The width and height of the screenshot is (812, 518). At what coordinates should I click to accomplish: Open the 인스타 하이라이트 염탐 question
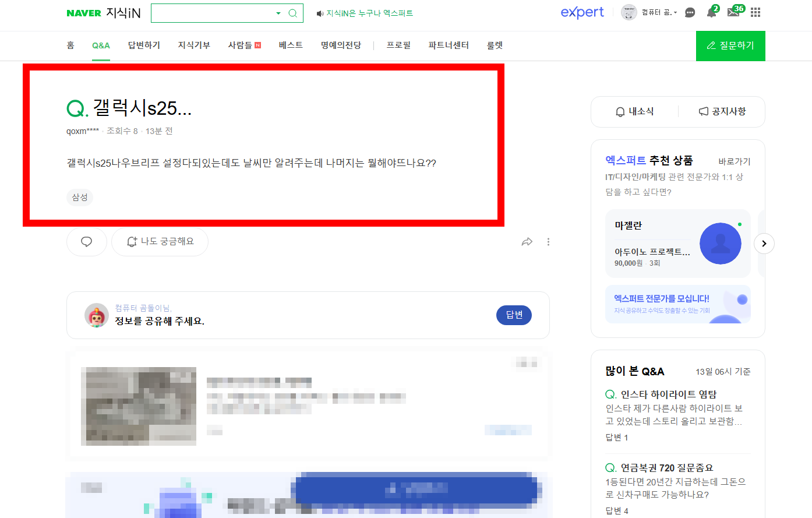[x=668, y=394]
